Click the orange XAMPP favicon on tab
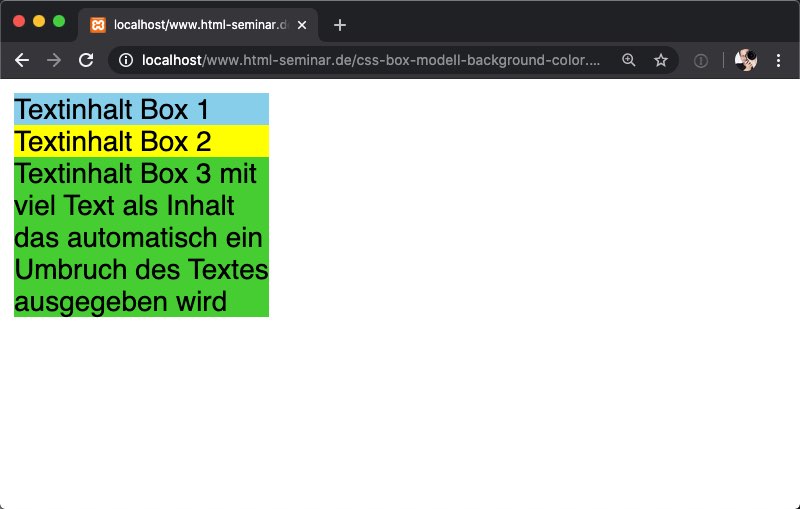This screenshot has height=509, width=800. [x=98, y=25]
